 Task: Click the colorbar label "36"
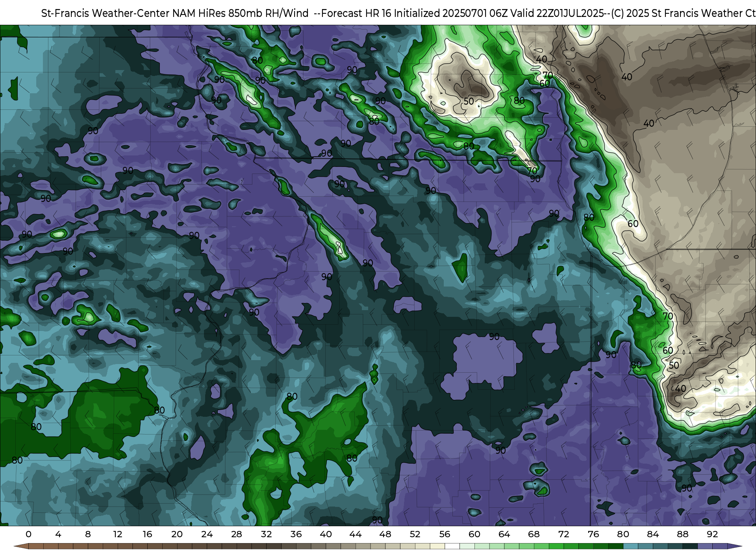tap(296, 534)
